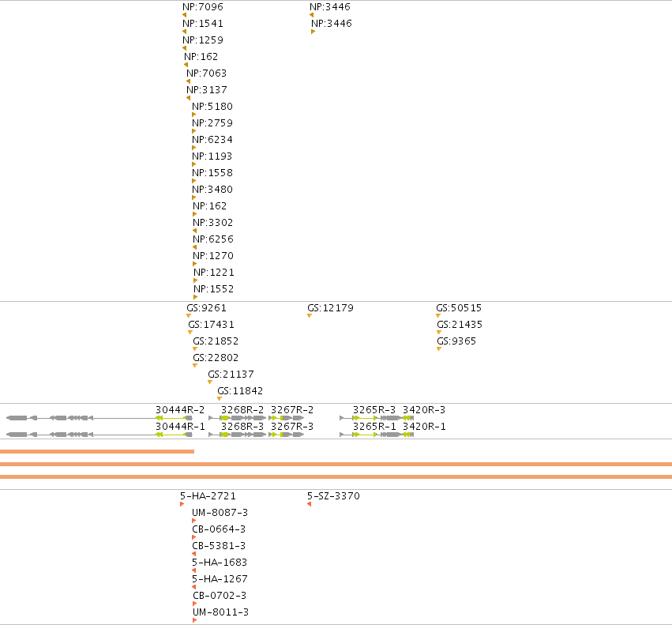This screenshot has width=672, height=625.
Task: Click the NP:1541 feature label
Action: 203,24
